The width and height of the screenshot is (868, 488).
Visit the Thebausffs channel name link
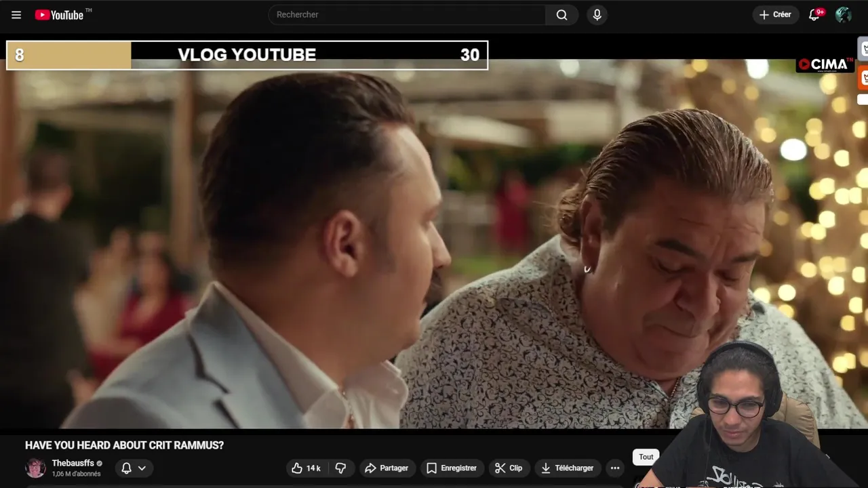(73, 464)
